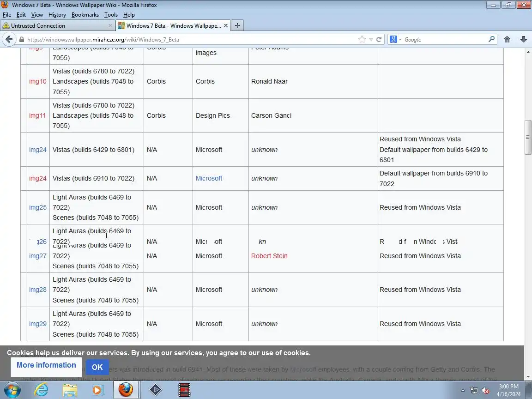Open the Windows Start orb
532x399 pixels.
[12, 390]
